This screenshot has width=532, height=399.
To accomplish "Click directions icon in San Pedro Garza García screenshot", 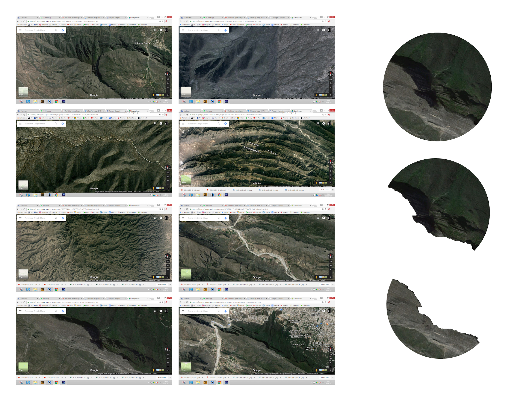I will pos(225,311).
